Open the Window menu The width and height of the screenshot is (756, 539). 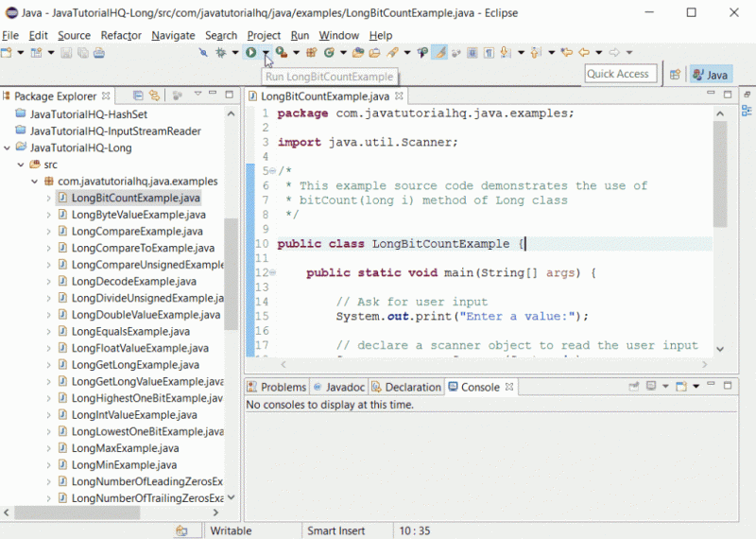click(x=339, y=35)
